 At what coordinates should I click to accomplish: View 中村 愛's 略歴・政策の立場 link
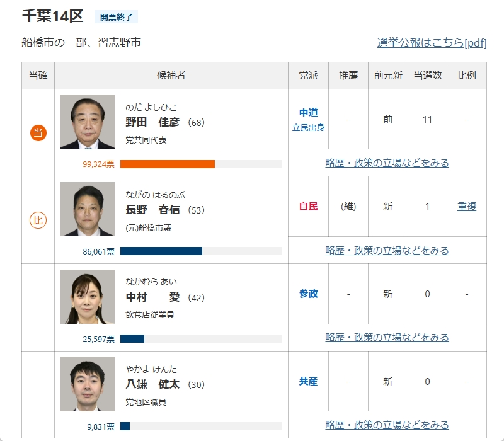point(387,338)
